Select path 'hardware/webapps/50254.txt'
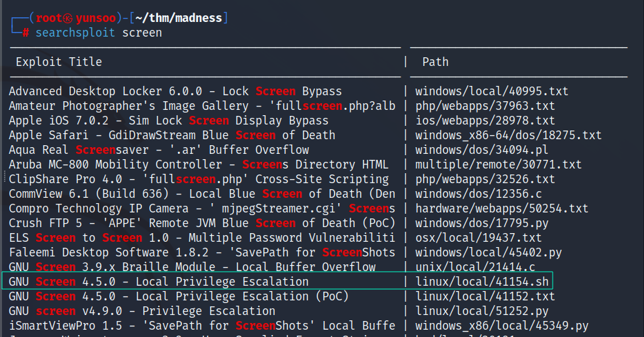The image size is (644, 337). click(502, 208)
